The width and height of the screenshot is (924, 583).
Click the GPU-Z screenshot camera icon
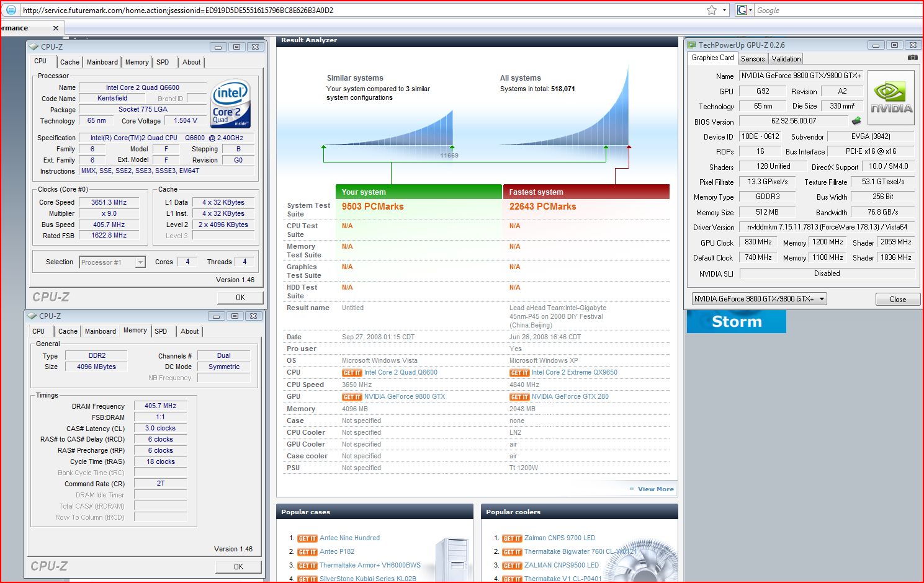[912, 58]
